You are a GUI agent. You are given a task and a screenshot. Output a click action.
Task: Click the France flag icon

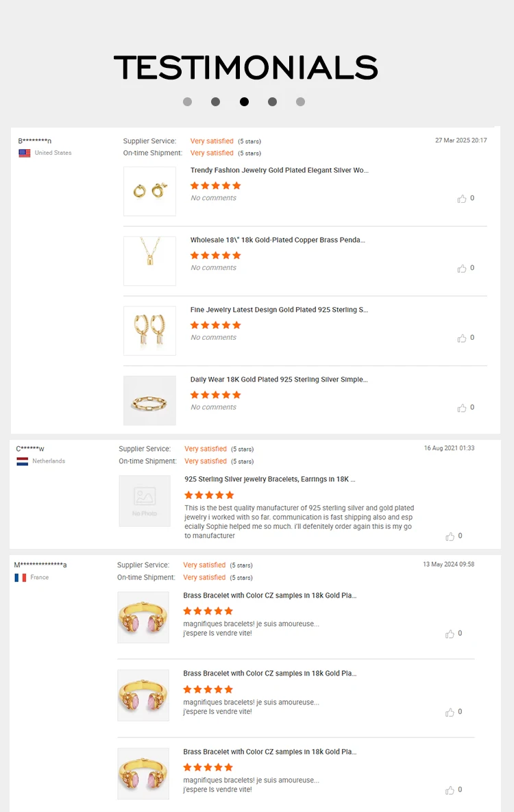click(21, 577)
